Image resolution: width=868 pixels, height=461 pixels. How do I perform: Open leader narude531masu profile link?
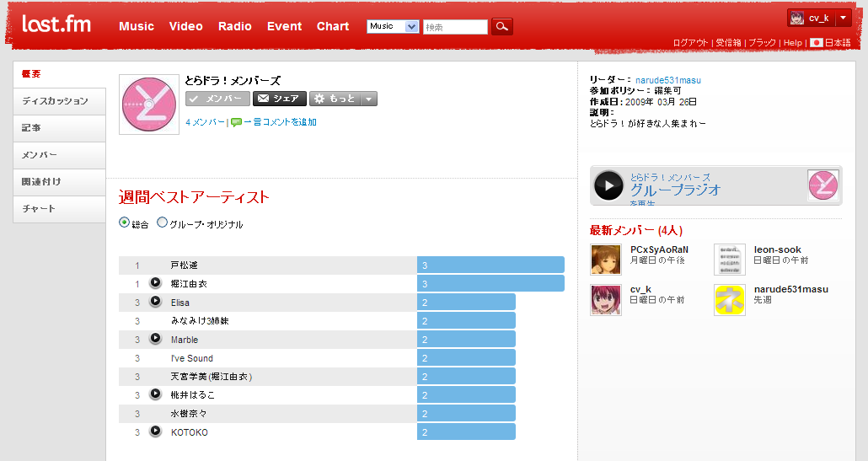click(668, 80)
